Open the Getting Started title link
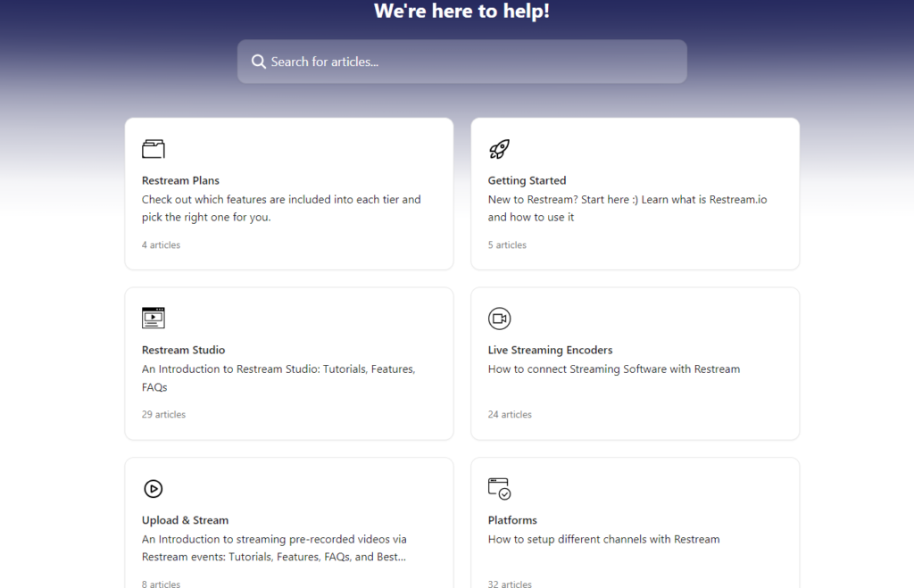This screenshot has height=588, width=914. (527, 180)
